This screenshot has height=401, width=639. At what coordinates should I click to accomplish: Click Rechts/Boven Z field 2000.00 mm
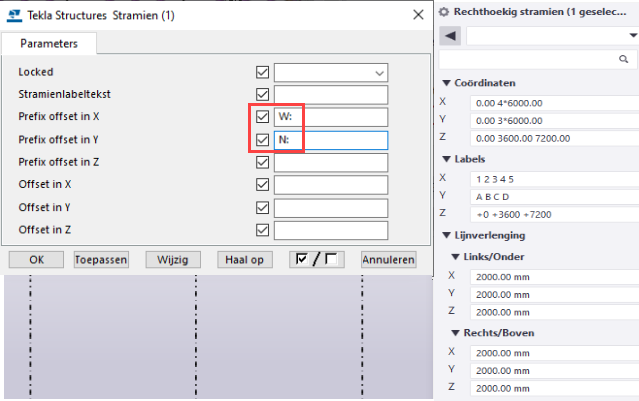pyautogui.click(x=555, y=389)
